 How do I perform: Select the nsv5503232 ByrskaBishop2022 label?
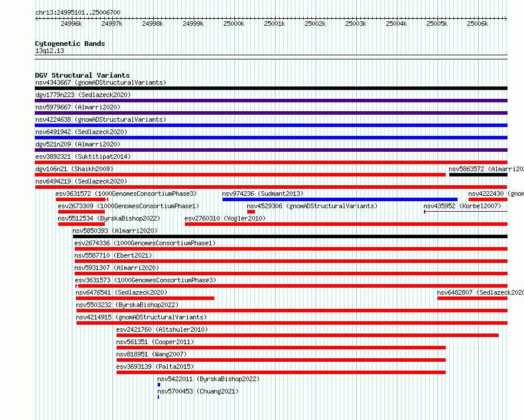tap(127, 305)
